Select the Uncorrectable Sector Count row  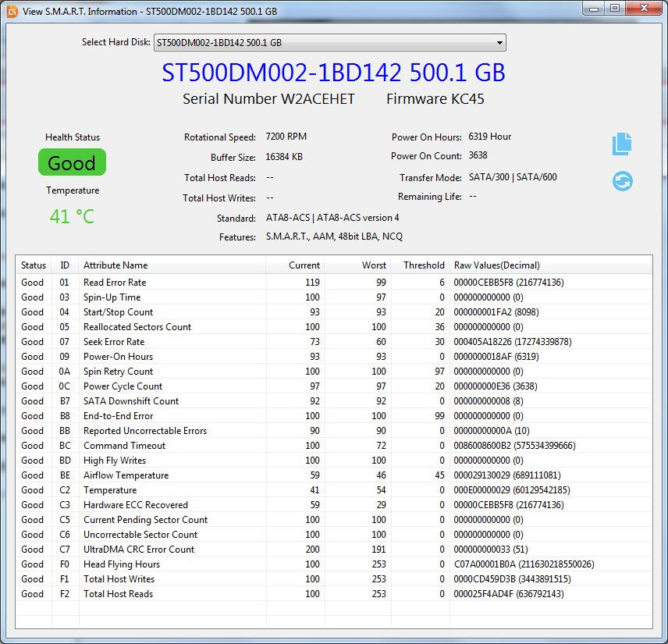point(334,535)
